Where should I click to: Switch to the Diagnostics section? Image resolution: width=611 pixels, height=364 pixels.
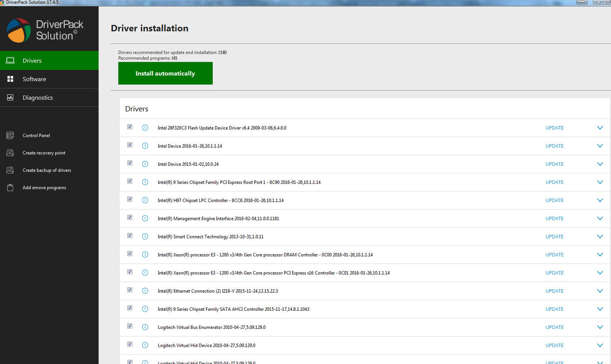coord(38,98)
